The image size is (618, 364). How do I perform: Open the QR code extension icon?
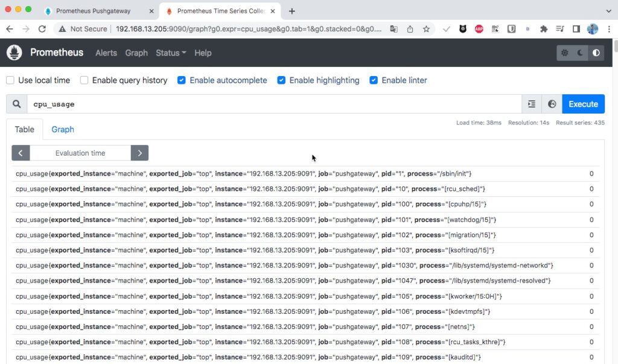(495, 29)
